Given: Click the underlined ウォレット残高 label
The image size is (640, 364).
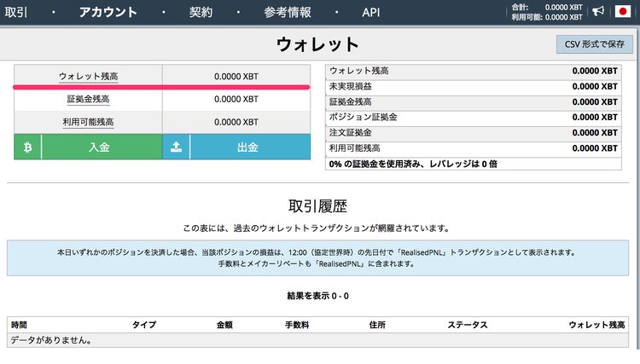Looking at the screenshot, I should (88, 76).
